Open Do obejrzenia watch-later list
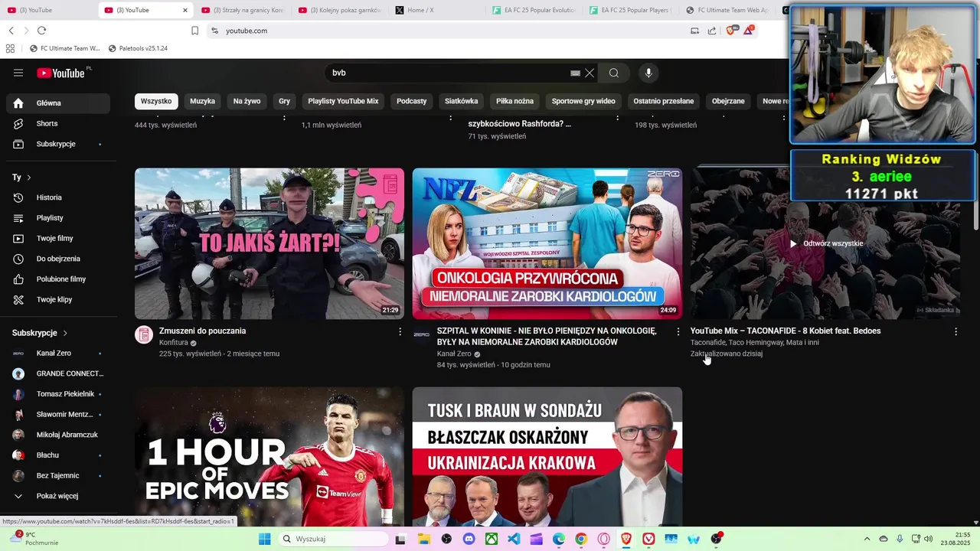980x551 pixels. 58,259
